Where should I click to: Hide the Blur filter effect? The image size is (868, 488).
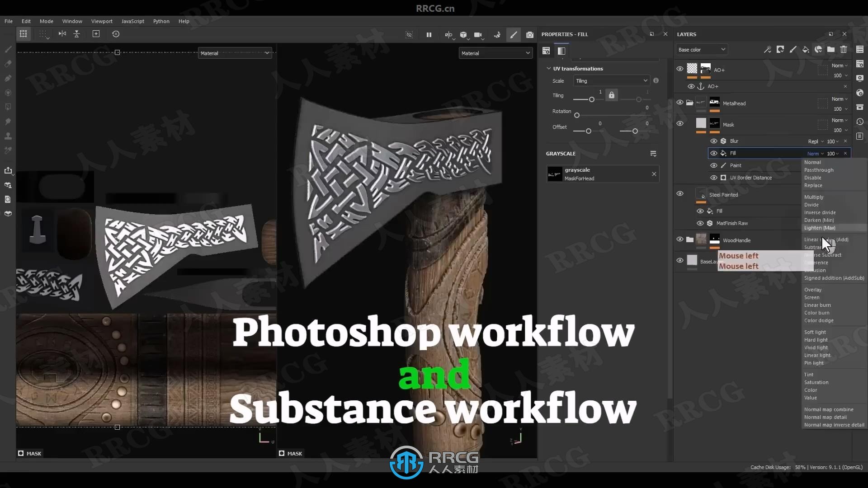(x=714, y=141)
